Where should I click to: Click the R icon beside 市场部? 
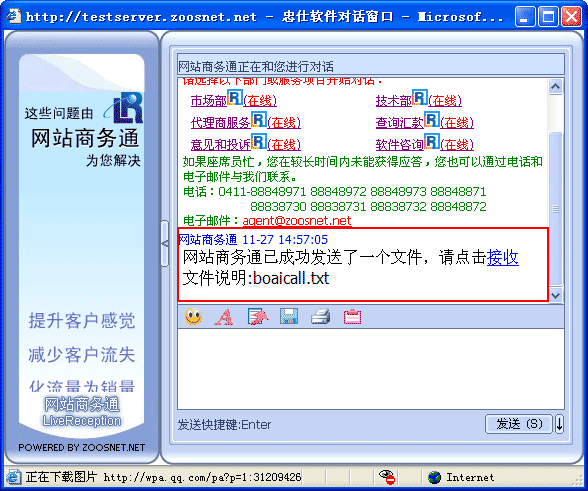(x=235, y=98)
